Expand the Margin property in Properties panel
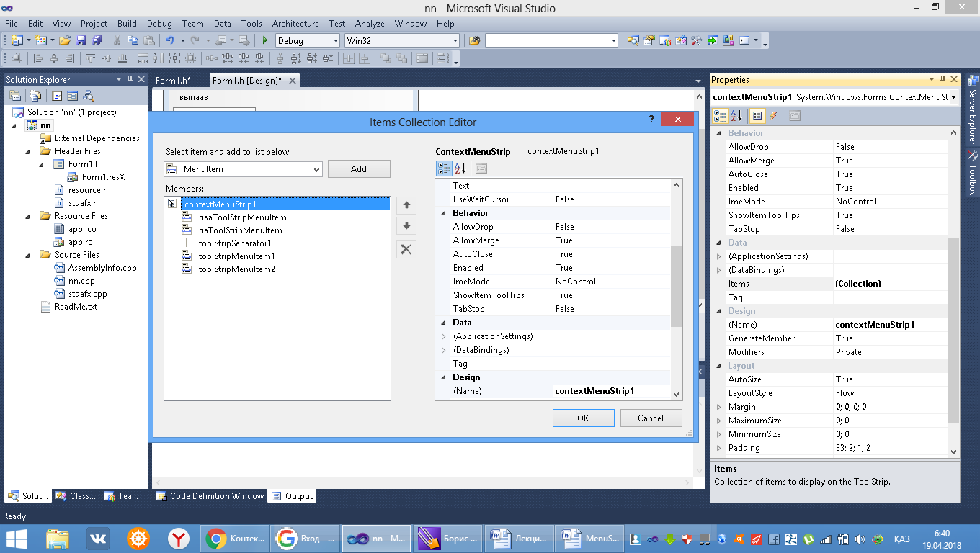The height and width of the screenshot is (553, 980). pyautogui.click(x=718, y=407)
